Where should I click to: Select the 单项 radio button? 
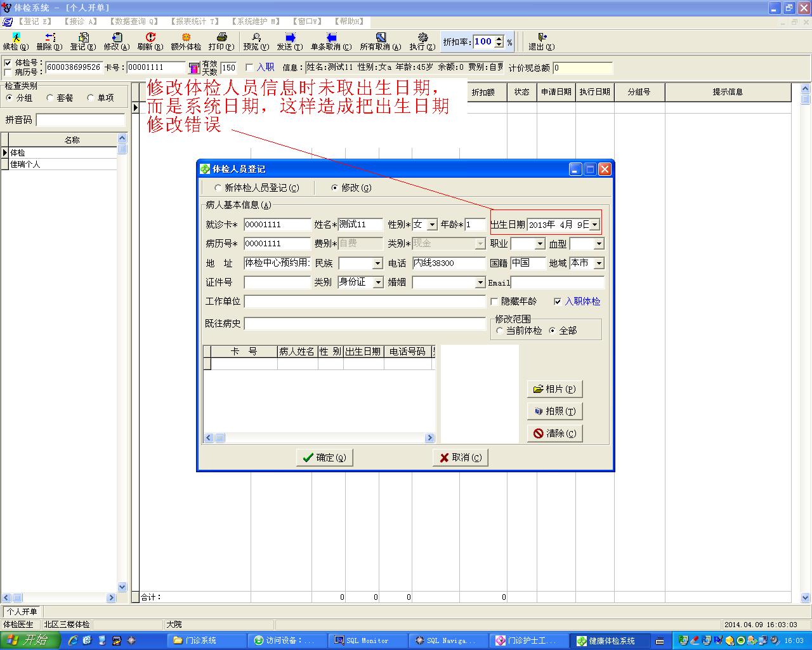[91, 98]
